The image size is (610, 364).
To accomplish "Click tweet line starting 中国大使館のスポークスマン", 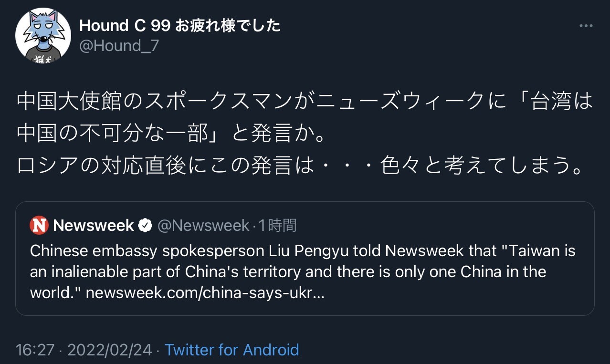I will pos(304,102).
